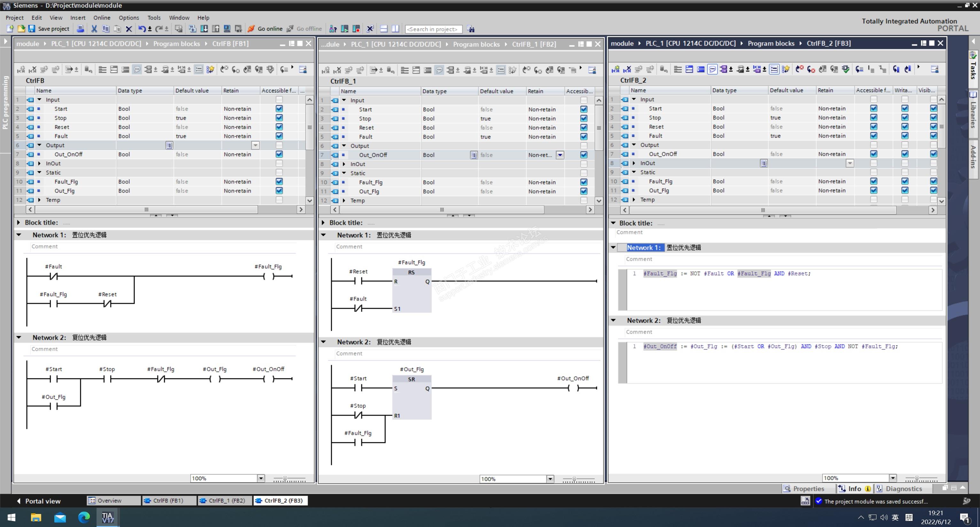Viewport: 980px width, 527px height.
Task: Click the Undo arrow icon
Action: (142, 29)
